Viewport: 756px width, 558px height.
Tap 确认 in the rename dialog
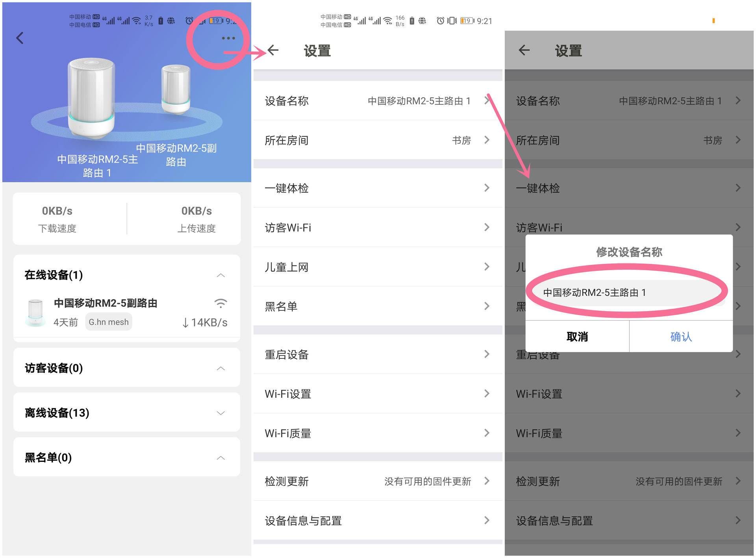tap(681, 337)
